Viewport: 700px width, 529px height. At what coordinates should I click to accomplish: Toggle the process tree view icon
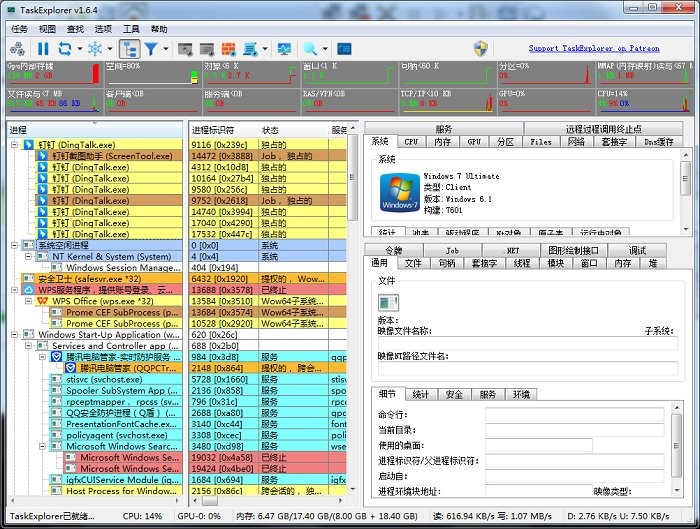point(129,48)
